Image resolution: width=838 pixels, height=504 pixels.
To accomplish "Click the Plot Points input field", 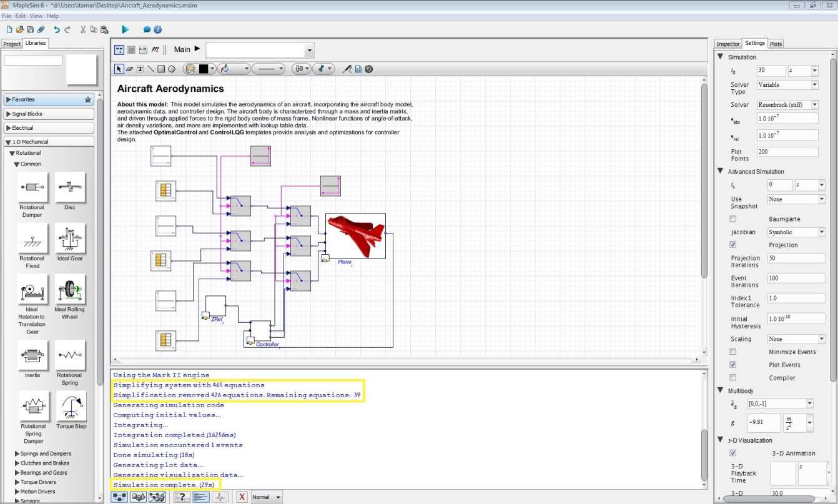I will (787, 152).
